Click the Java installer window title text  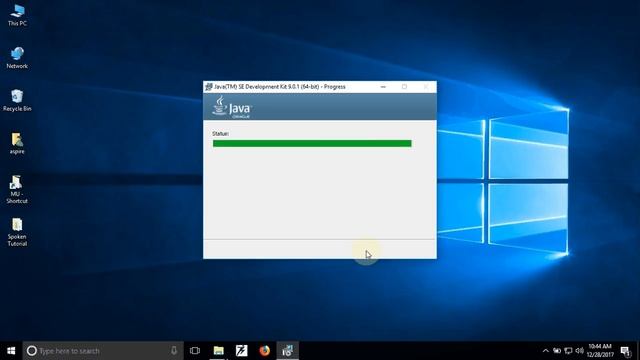coord(280,87)
